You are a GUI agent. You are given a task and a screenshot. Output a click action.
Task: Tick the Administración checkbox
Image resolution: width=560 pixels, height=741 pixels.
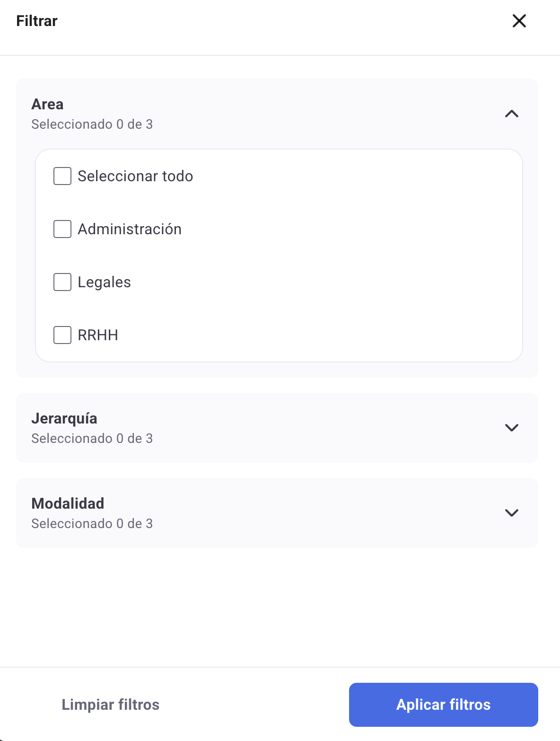[x=62, y=229]
